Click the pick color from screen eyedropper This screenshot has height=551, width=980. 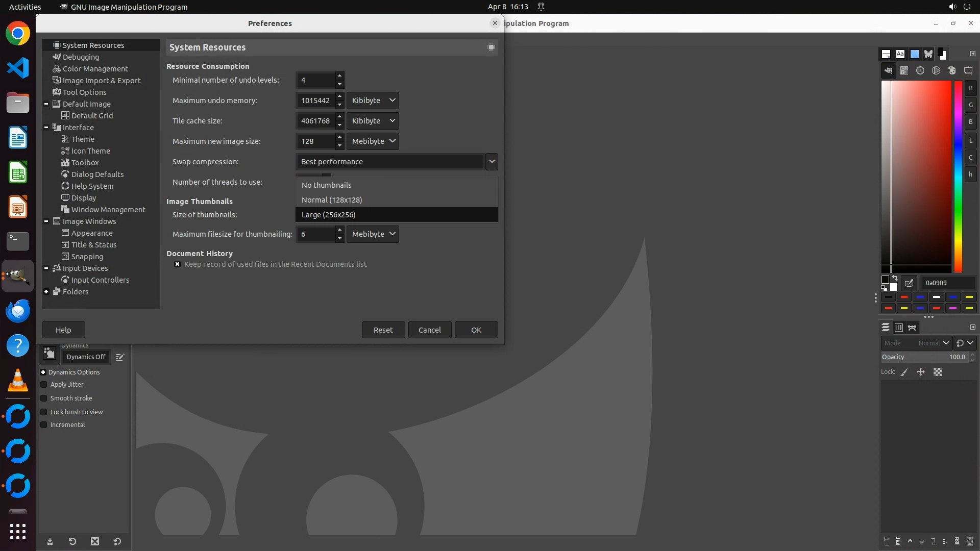909,283
